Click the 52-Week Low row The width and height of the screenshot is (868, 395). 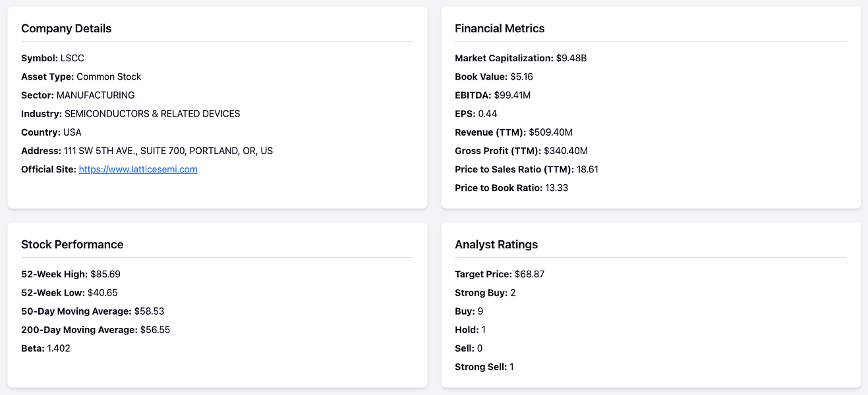tap(69, 292)
